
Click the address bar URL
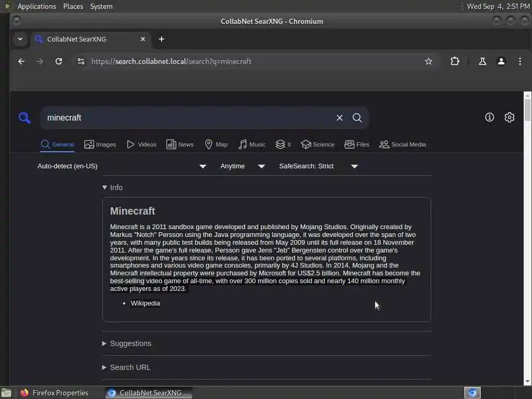[x=171, y=61]
